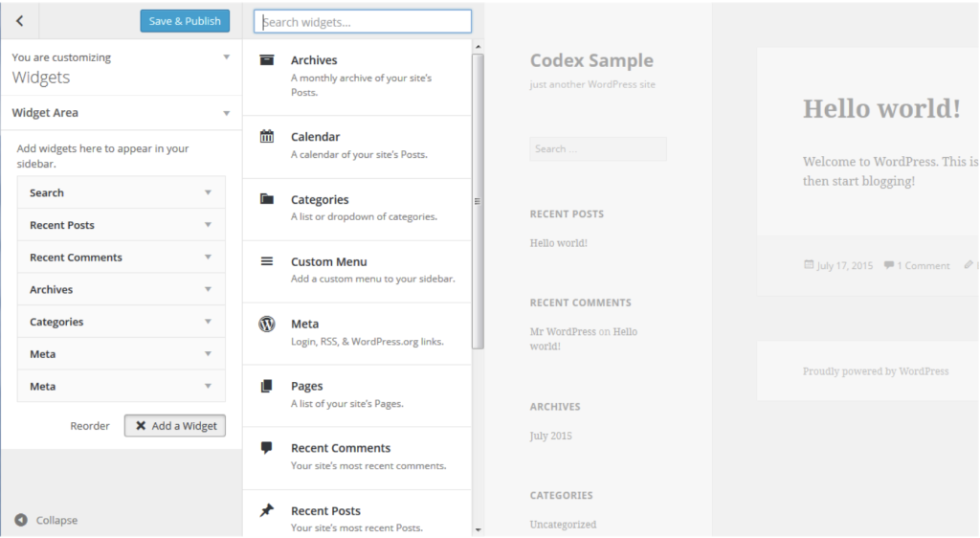This screenshot has width=980, height=538.
Task: Click the Recent Comments bubble icon
Action: pyautogui.click(x=267, y=447)
